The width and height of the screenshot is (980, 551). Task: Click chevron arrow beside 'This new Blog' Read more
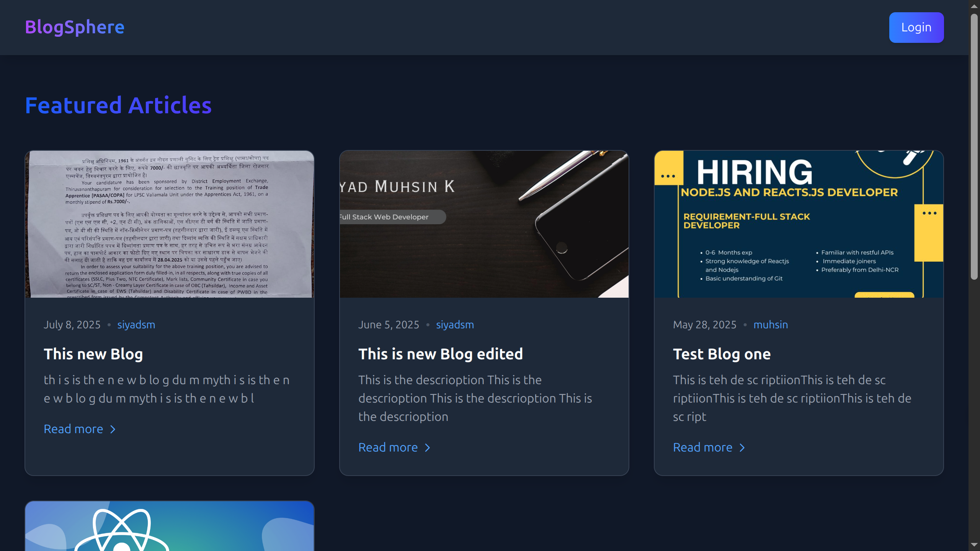(113, 429)
